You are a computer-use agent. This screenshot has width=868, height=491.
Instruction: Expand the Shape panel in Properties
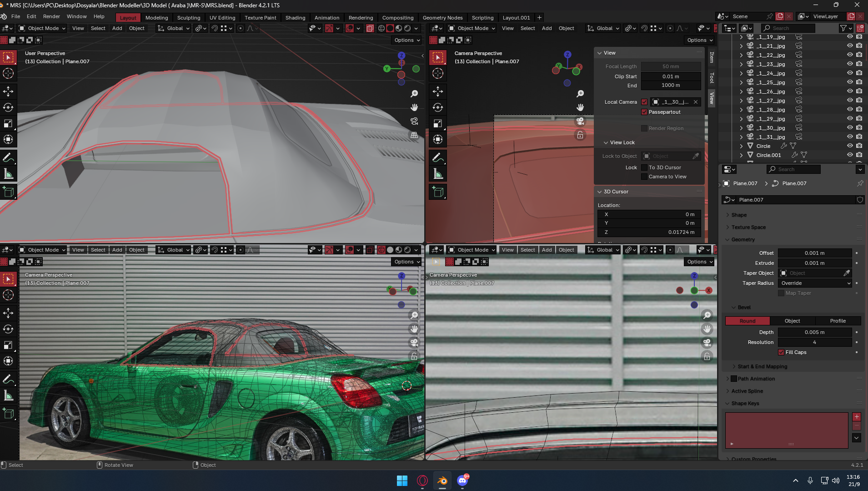coord(739,215)
